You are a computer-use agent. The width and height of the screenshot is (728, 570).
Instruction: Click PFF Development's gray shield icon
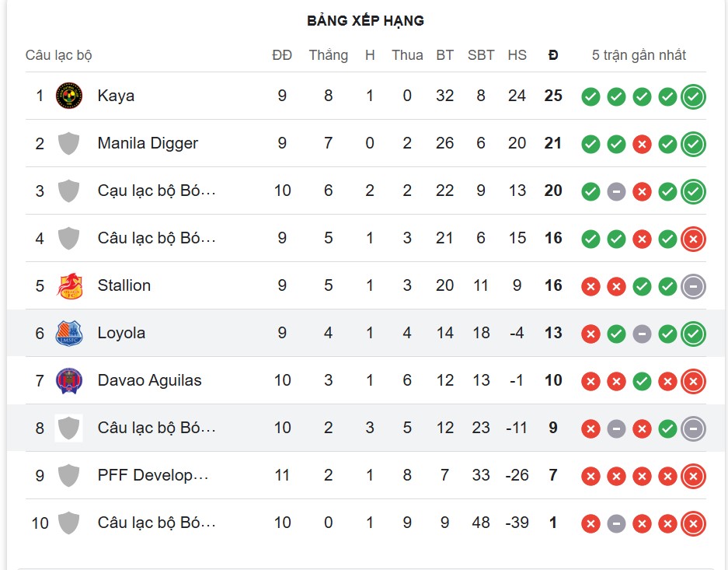(x=69, y=475)
